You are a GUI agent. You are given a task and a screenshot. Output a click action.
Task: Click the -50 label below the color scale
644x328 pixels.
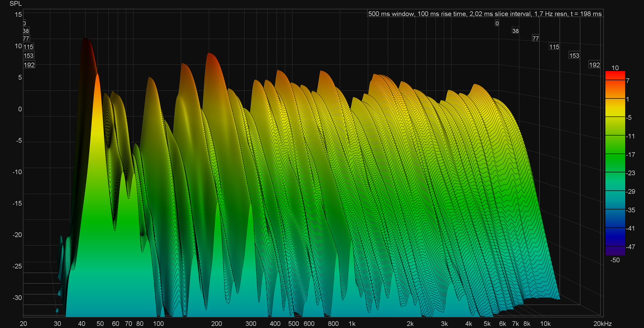pyautogui.click(x=615, y=260)
